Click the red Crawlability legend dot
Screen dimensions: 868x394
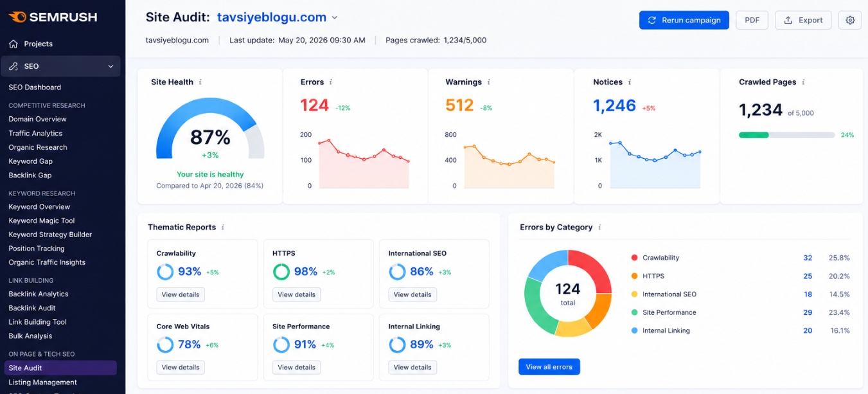[635, 258]
